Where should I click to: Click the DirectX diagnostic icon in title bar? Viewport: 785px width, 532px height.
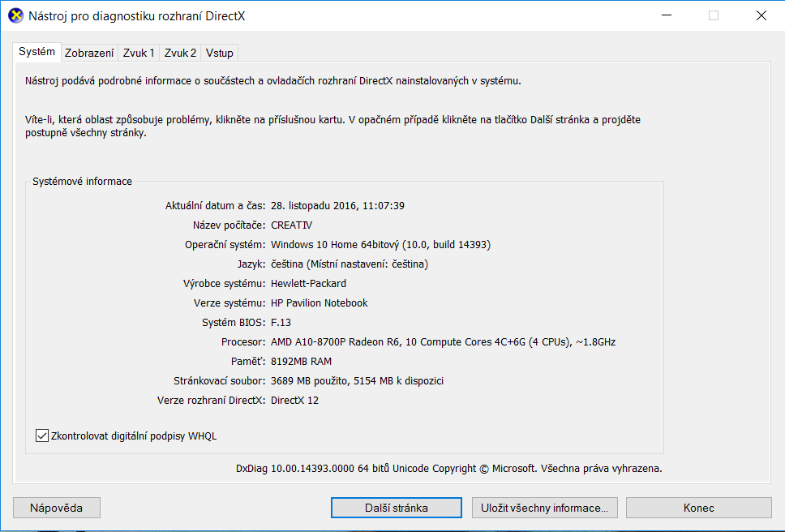coord(15,15)
